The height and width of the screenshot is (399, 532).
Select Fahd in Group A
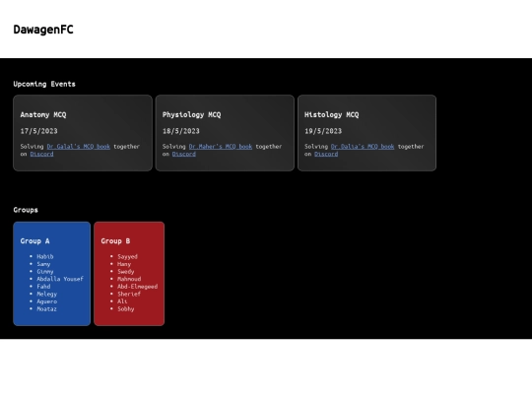[x=43, y=287]
